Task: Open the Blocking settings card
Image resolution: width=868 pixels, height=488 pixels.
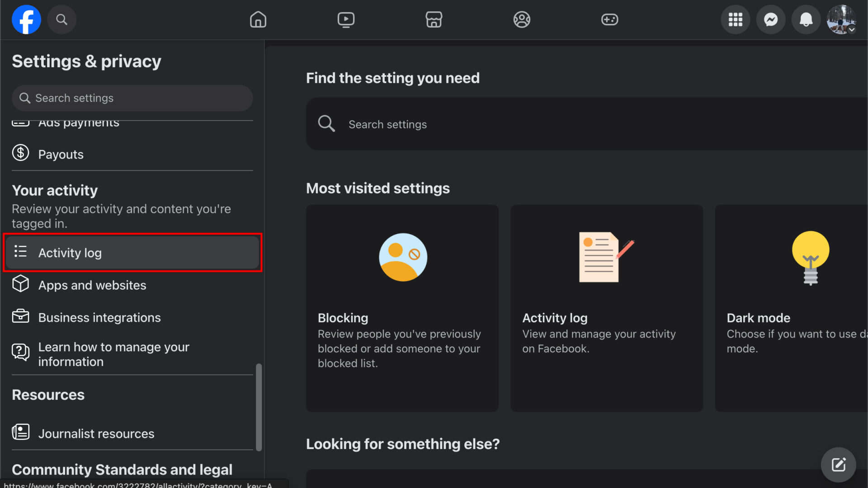Action: tap(402, 308)
